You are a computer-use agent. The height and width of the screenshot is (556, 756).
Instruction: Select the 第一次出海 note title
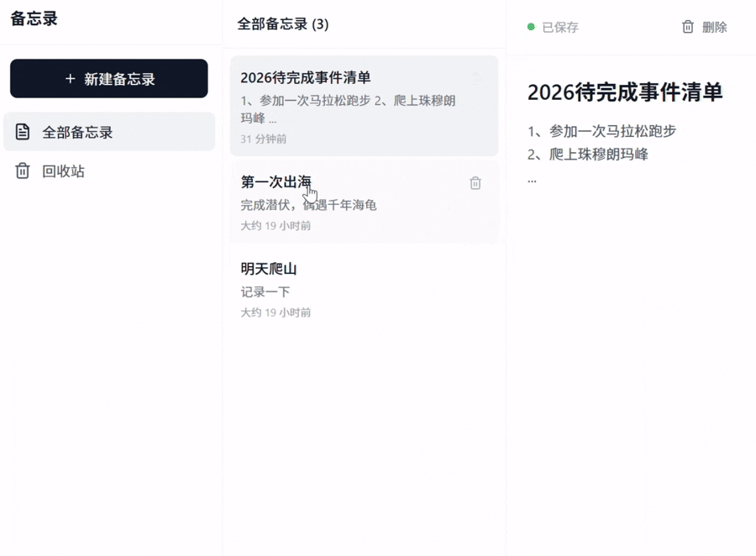tap(276, 181)
